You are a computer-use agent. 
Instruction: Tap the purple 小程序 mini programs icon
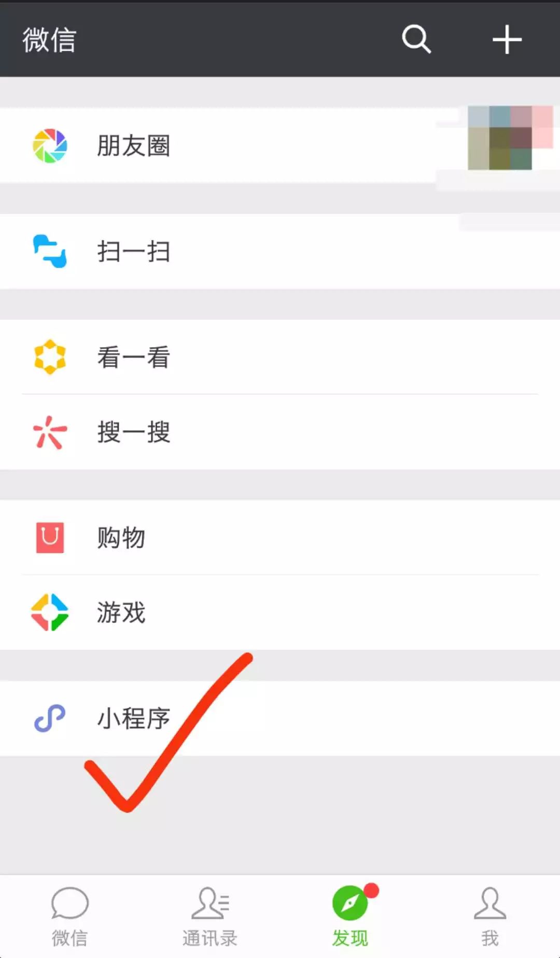tap(50, 718)
